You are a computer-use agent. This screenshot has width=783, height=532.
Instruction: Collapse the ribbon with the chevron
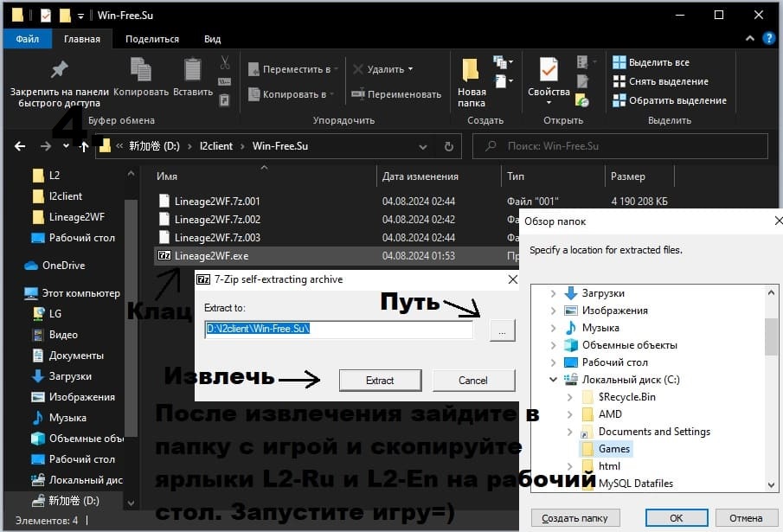749,38
